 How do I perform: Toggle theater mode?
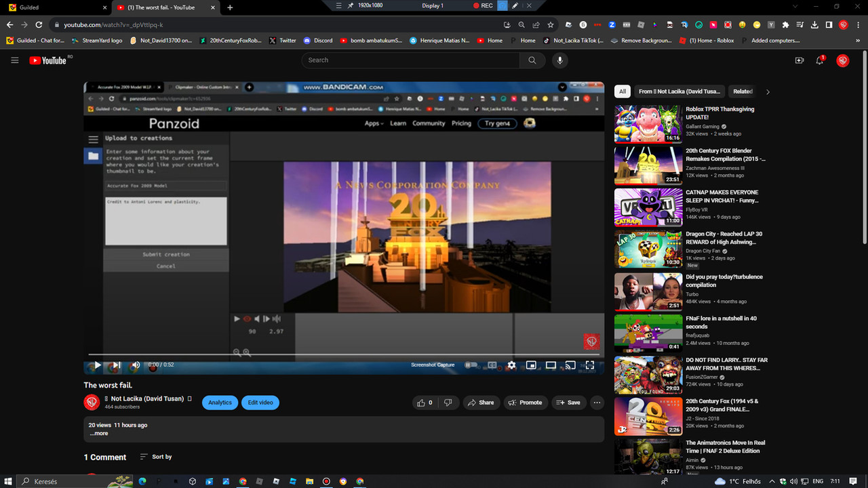[x=551, y=365]
